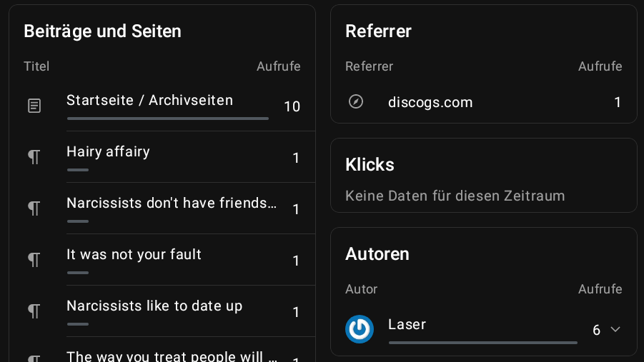The image size is (644, 362).
Task: Click the paragraph icon beside Narcissists don't have friends
Action: click(34, 208)
